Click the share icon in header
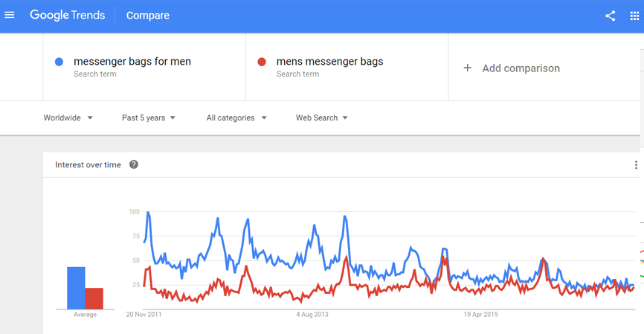This screenshot has height=334, width=644. (x=610, y=16)
